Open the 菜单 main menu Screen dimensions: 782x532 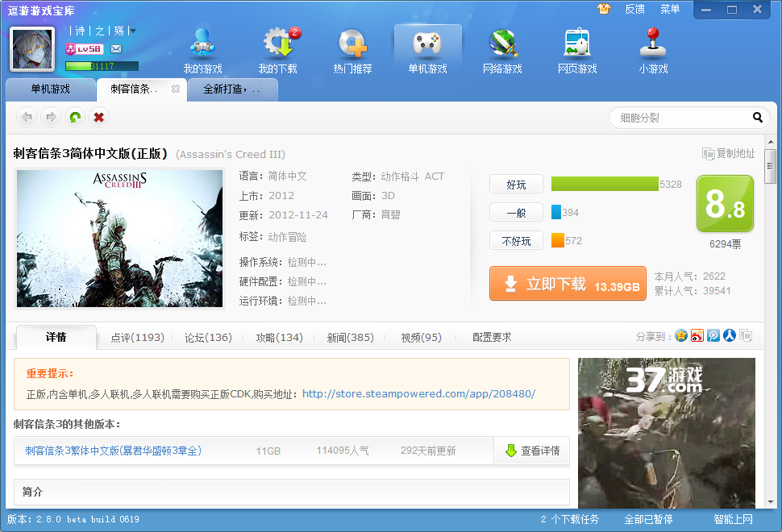pyautogui.click(x=670, y=9)
